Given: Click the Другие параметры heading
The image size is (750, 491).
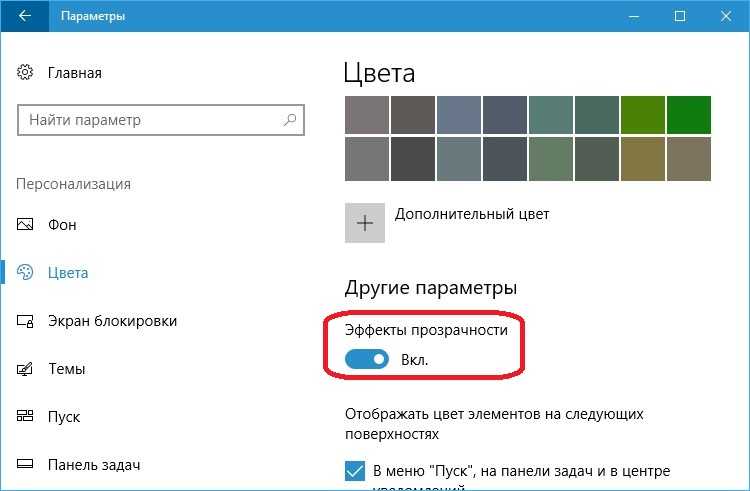Looking at the screenshot, I should pyautogui.click(x=430, y=288).
